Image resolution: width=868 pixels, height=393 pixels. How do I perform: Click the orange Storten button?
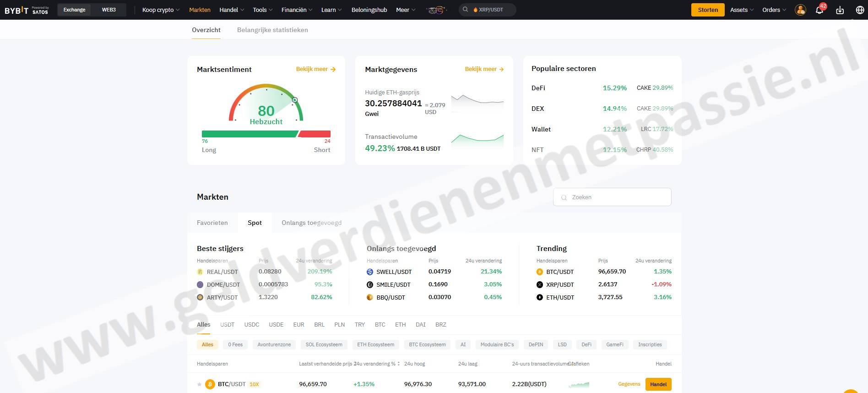[708, 10]
